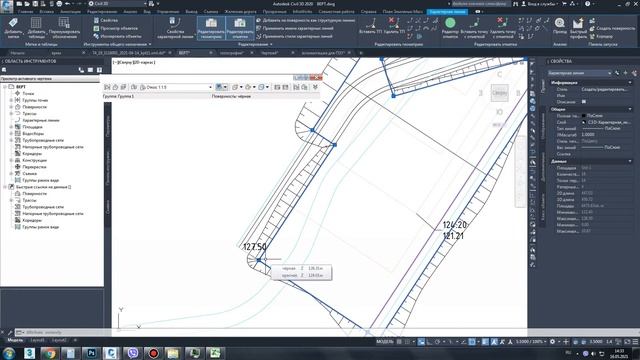Screen dimensions: 640x360
Task: Open object type dropdown in Свойства panel
Action: point(579,73)
